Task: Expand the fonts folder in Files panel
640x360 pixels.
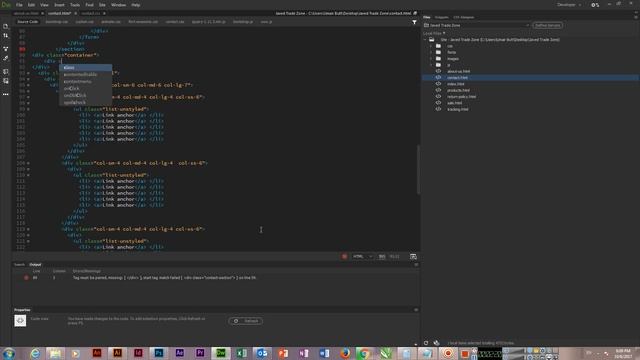Action: click(x=431, y=52)
